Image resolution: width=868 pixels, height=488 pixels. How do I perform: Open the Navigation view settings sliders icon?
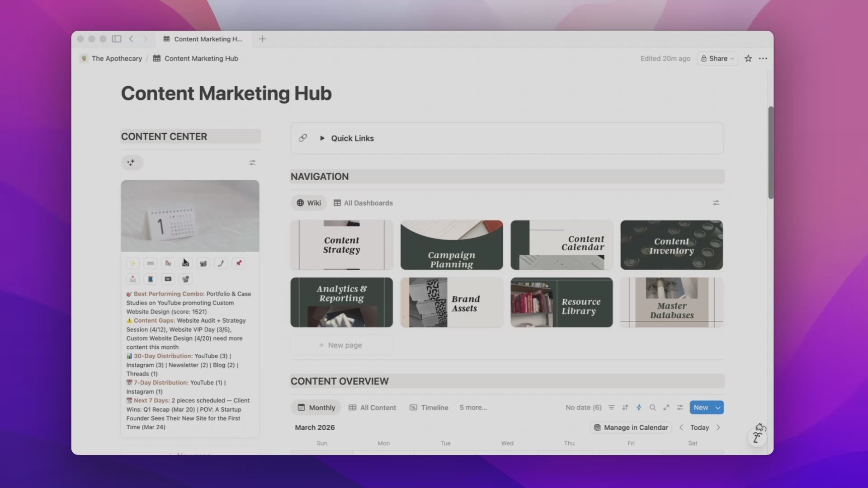coord(716,203)
